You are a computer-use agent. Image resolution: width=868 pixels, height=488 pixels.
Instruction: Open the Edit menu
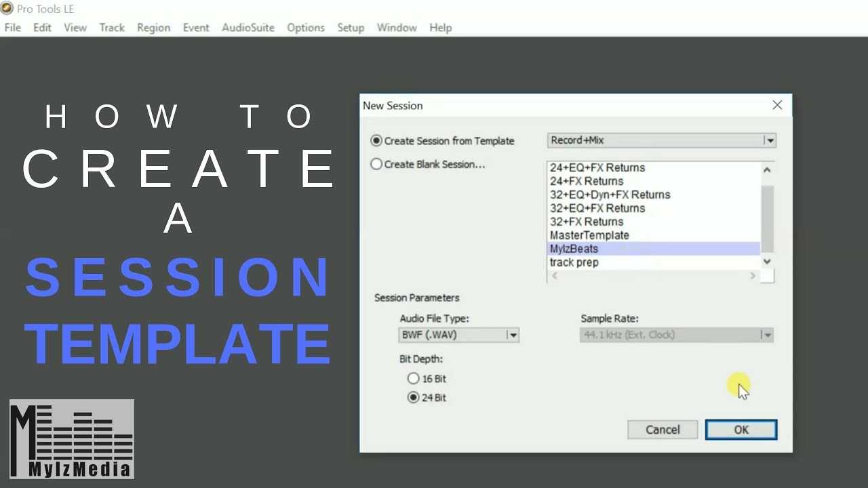pos(42,28)
